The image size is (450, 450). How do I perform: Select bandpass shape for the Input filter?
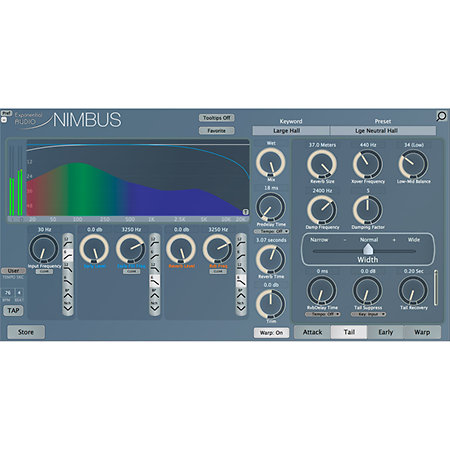(x=68, y=294)
